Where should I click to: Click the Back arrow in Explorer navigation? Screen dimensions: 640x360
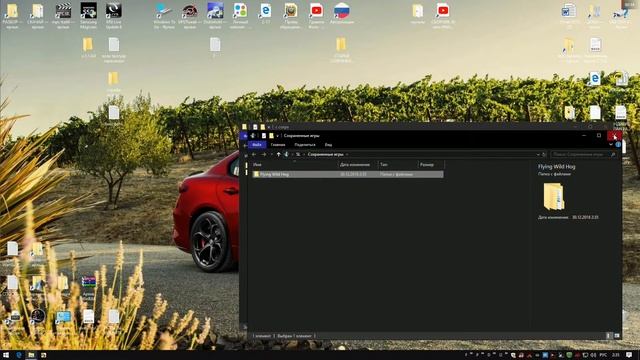pyautogui.click(x=254, y=154)
